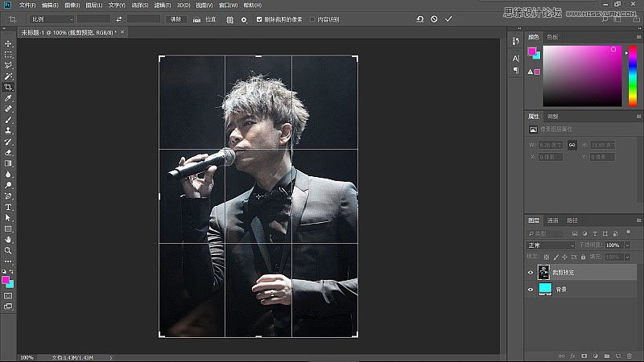This screenshot has width=644, height=362.
Task: Toggle the 删除裁剪的像素 checkbox
Action: click(x=258, y=19)
